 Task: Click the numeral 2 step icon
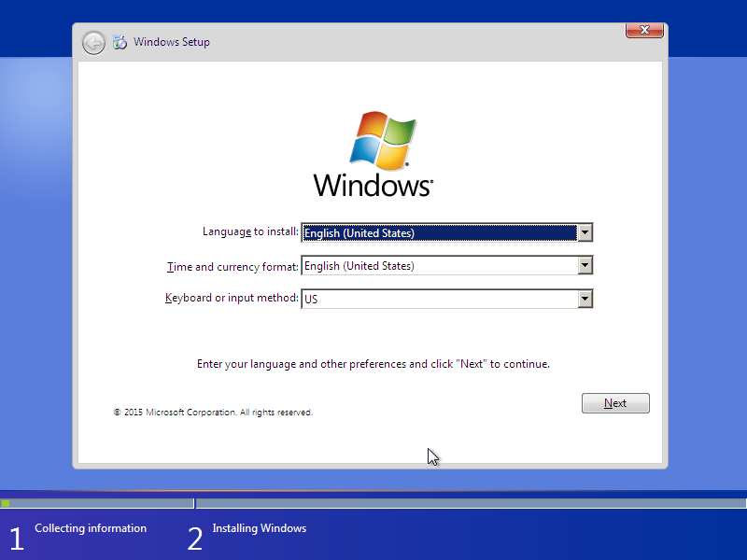[x=194, y=538]
